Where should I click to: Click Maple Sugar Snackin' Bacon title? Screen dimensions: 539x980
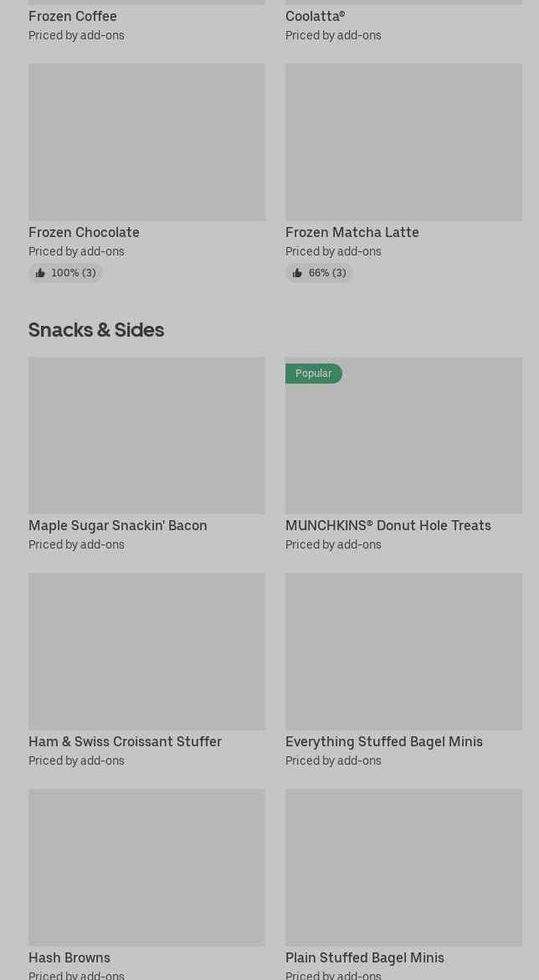(x=118, y=525)
